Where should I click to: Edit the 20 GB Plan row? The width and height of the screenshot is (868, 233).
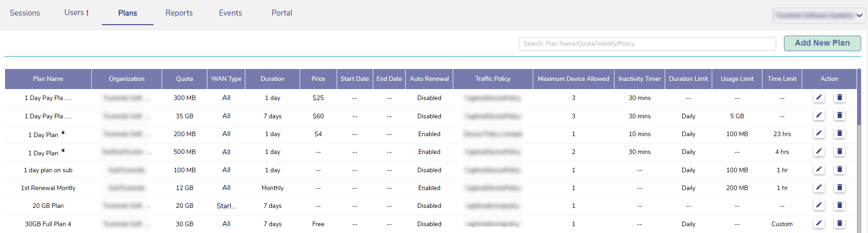(x=819, y=205)
